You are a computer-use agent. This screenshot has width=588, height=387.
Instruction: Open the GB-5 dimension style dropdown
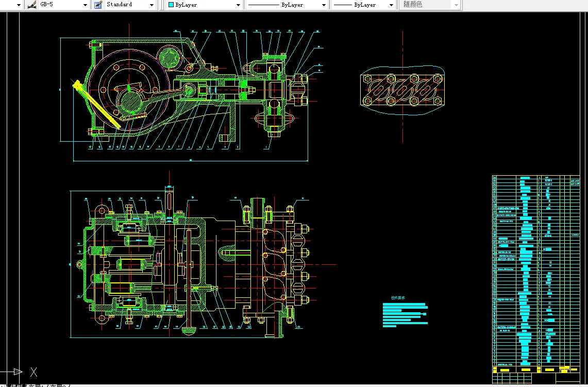(x=85, y=5)
